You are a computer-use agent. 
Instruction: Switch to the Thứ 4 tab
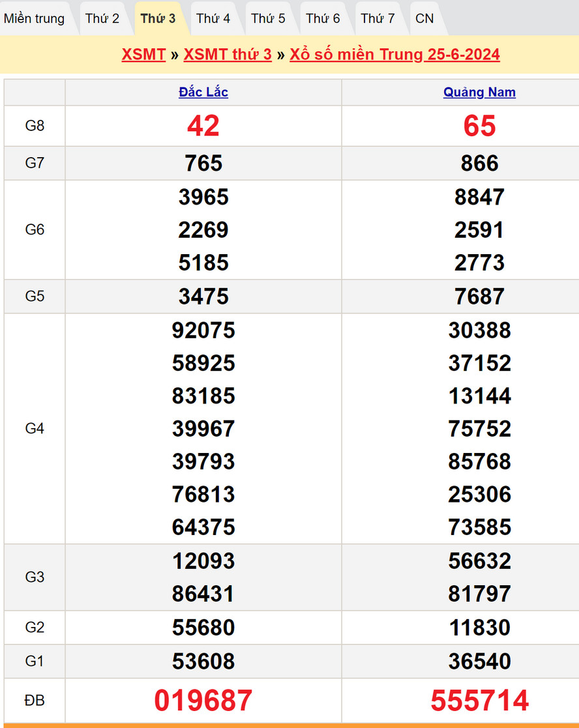(213, 18)
